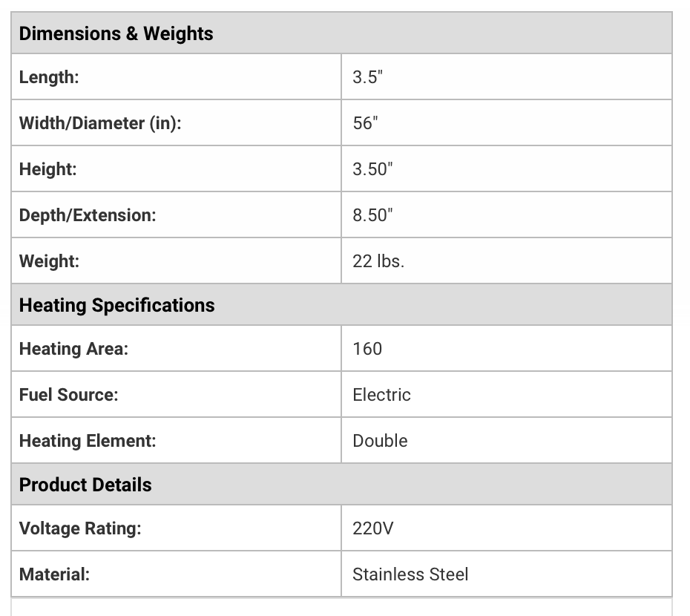The height and width of the screenshot is (616, 690).
Task: Click the 56" width value
Action: pyautogui.click(x=365, y=123)
